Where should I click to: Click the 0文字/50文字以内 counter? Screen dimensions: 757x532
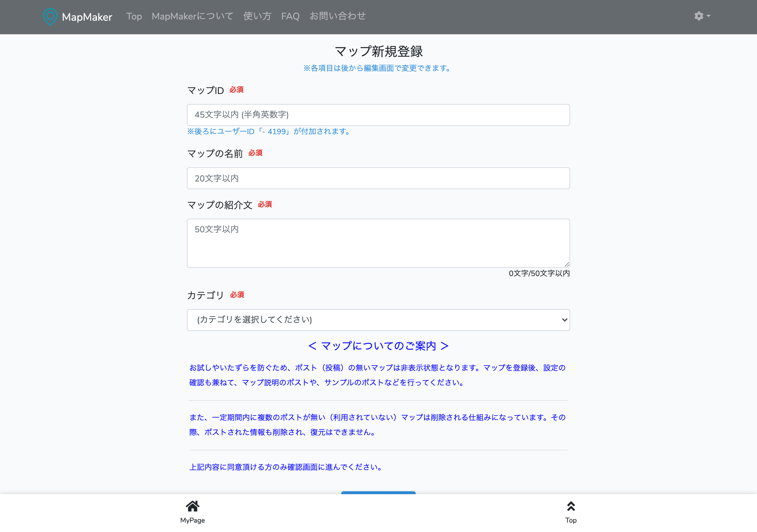(539, 273)
